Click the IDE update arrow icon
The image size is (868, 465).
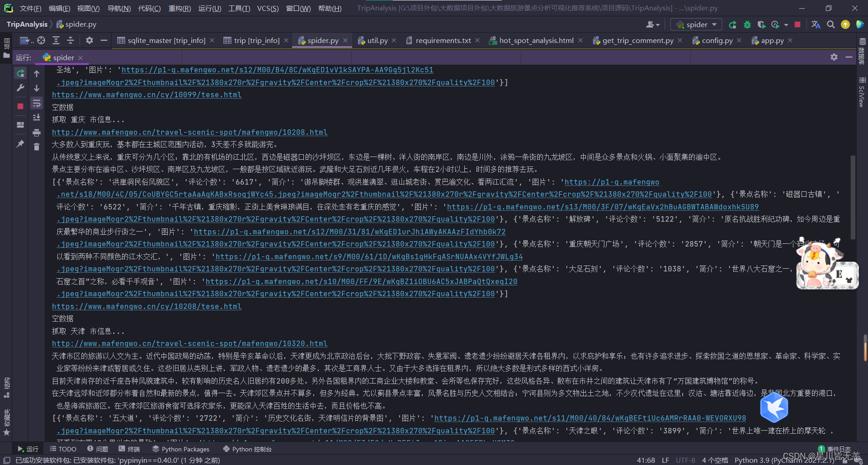(x=845, y=24)
